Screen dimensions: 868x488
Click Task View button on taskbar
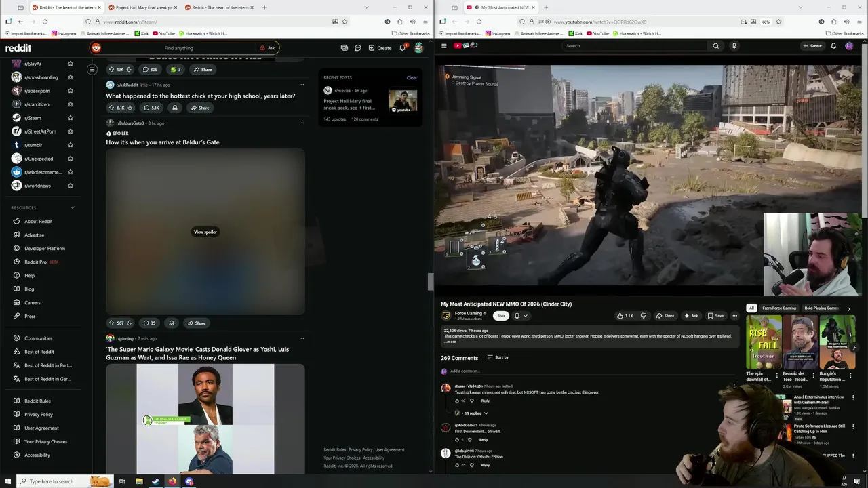[x=122, y=481]
